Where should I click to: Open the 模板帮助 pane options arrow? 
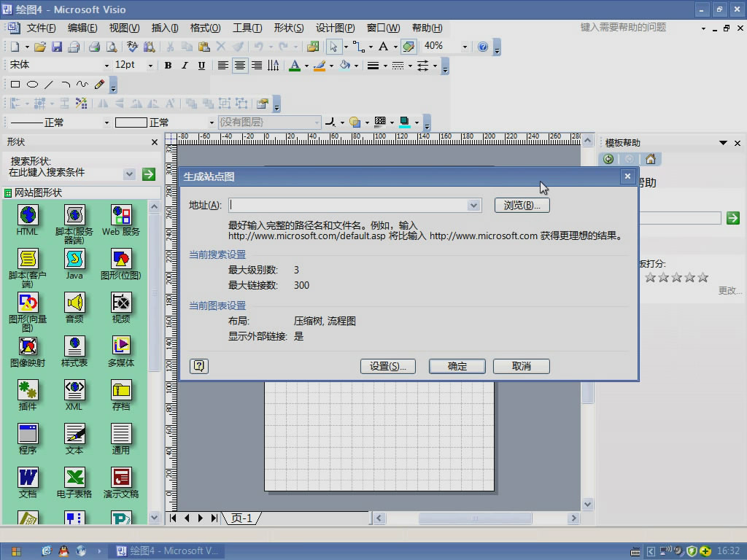pyautogui.click(x=723, y=143)
